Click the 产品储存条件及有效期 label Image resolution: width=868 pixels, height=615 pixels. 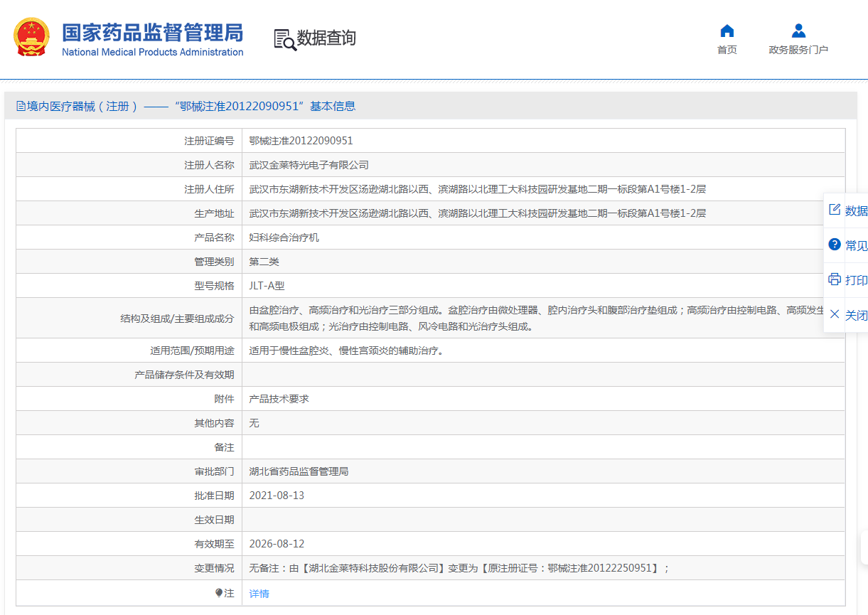(x=184, y=375)
